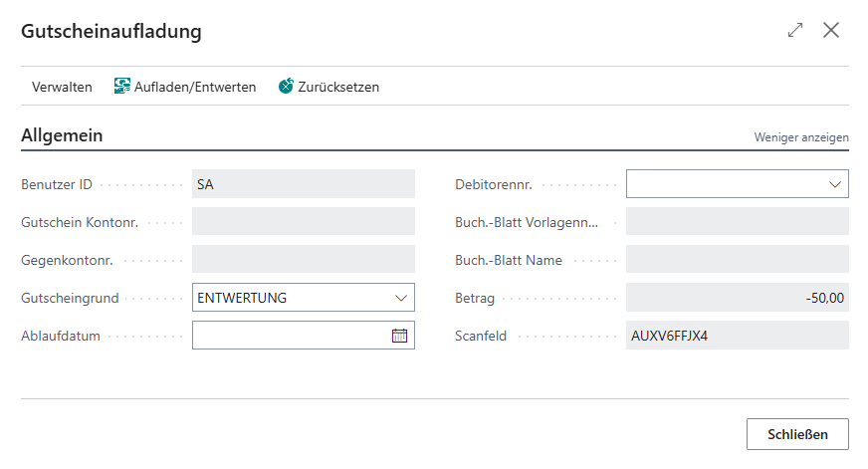Collapse the Allgemein section header
This screenshot has height=469, width=868.
[62, 135]
